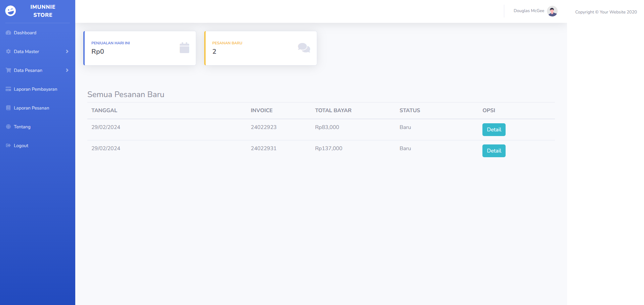Expand the Data Pesanan chevron arrow

67,70
